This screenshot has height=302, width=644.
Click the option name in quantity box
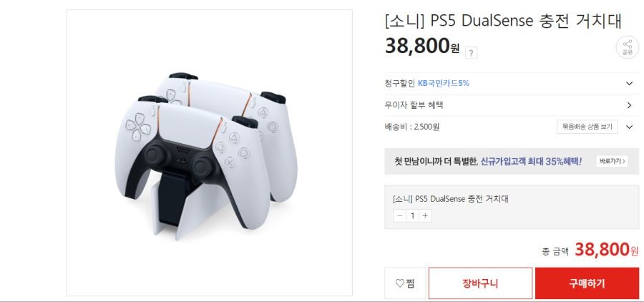pos(451,199)
